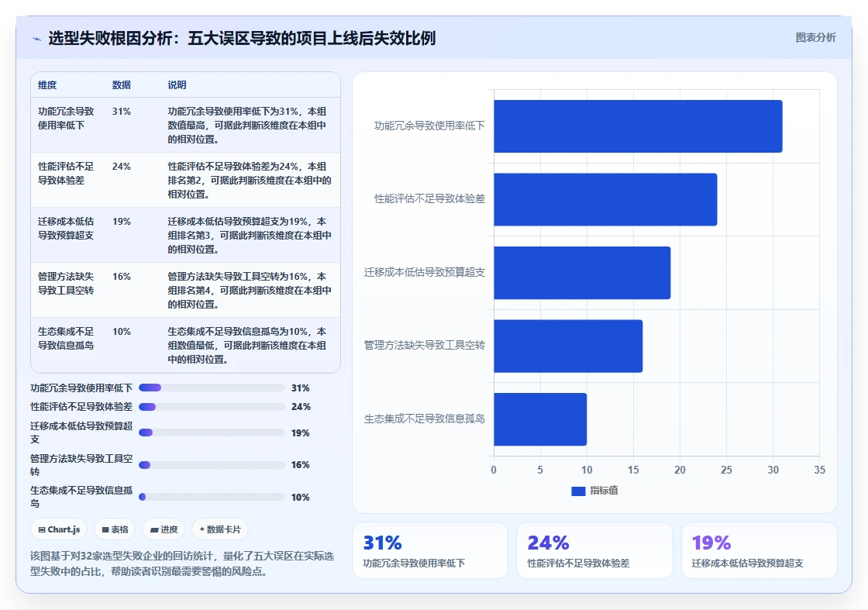Click the y-axis label 管理方法缺失导致工具空转

(x=425, y=346)
